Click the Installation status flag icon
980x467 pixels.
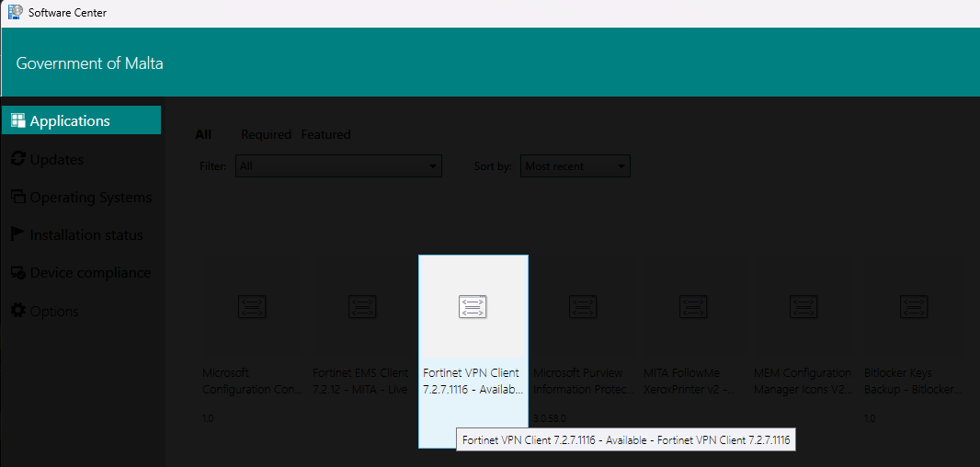tap(18, 235)
